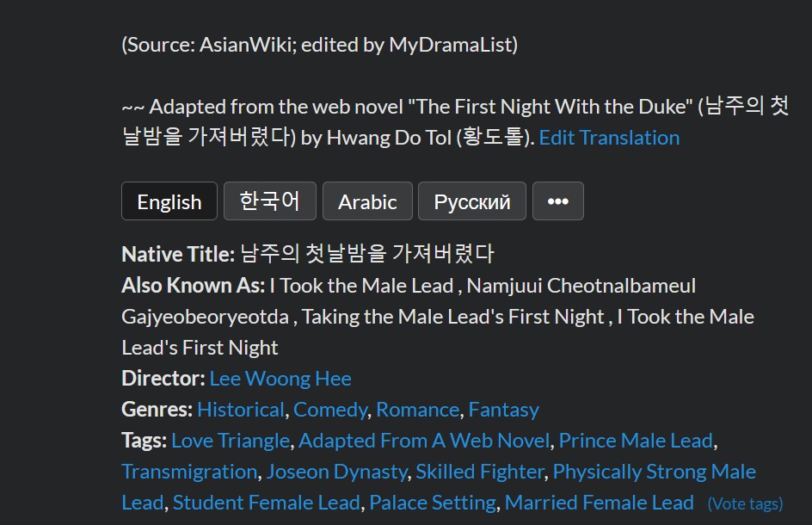
Task: Switch to the Русский language tab
Action: pyautogui.click(x=472, y=201)
